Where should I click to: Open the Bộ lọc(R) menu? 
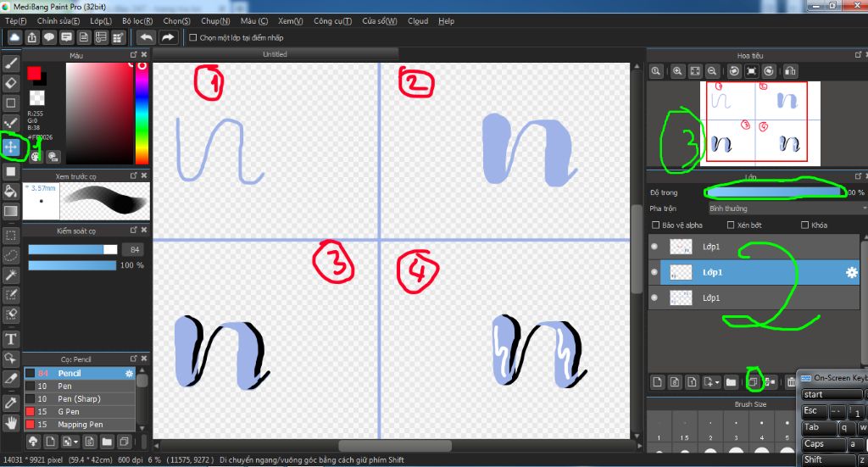(137, 21)
